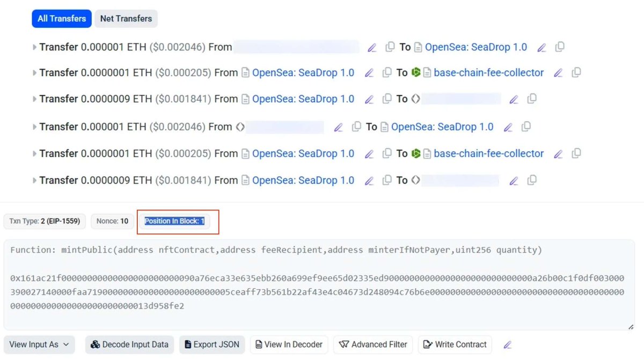Copy SeaDrop sender address in sixth transfer row

coord(387,180)
